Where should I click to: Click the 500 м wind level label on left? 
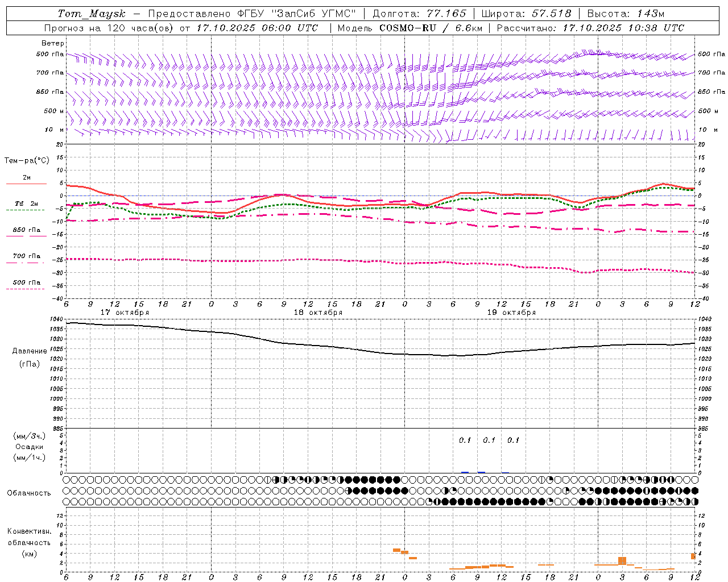(x=54, y=111)
